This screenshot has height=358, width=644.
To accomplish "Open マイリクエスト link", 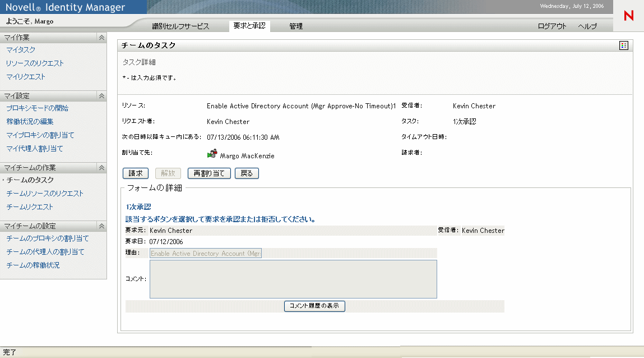I will tap(25, 77).
